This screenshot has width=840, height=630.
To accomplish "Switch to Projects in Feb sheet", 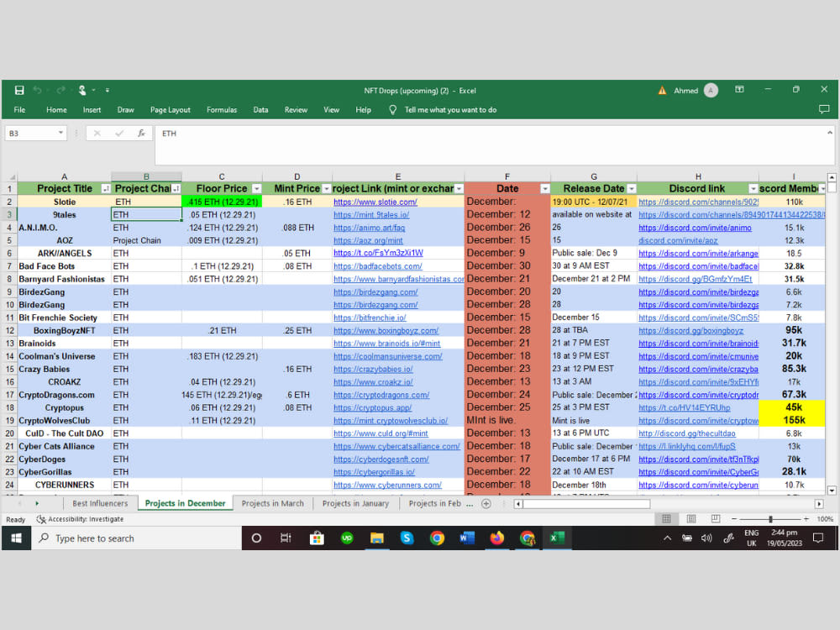I will (434, 503).
